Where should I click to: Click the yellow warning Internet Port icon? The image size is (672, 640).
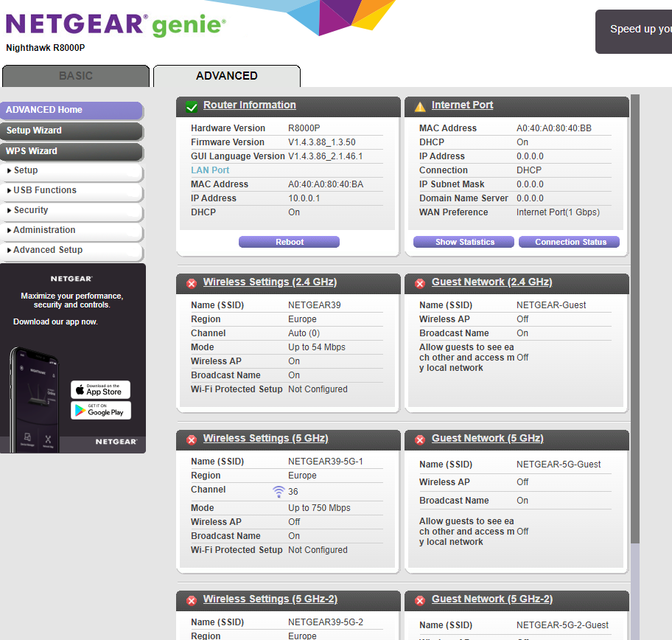420,107
